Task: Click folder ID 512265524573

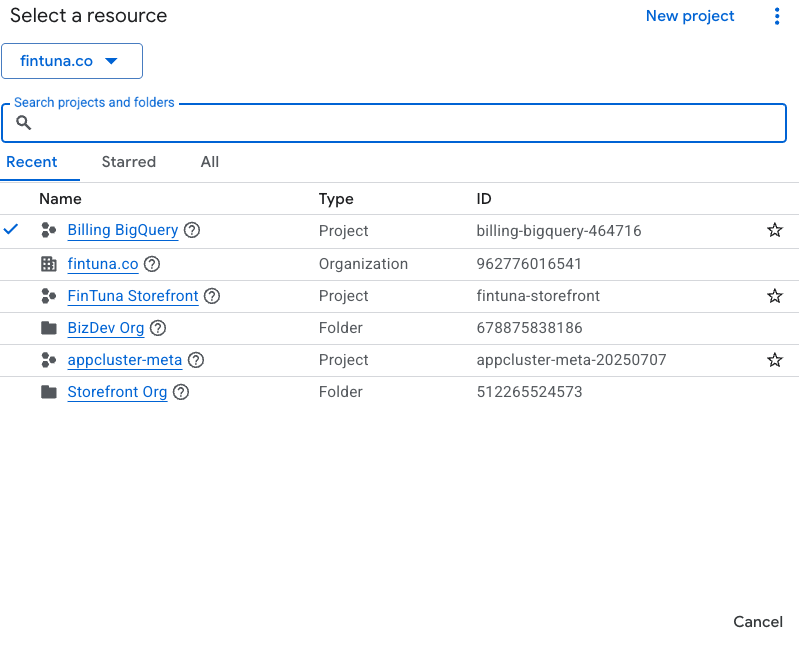Action: 529,392
